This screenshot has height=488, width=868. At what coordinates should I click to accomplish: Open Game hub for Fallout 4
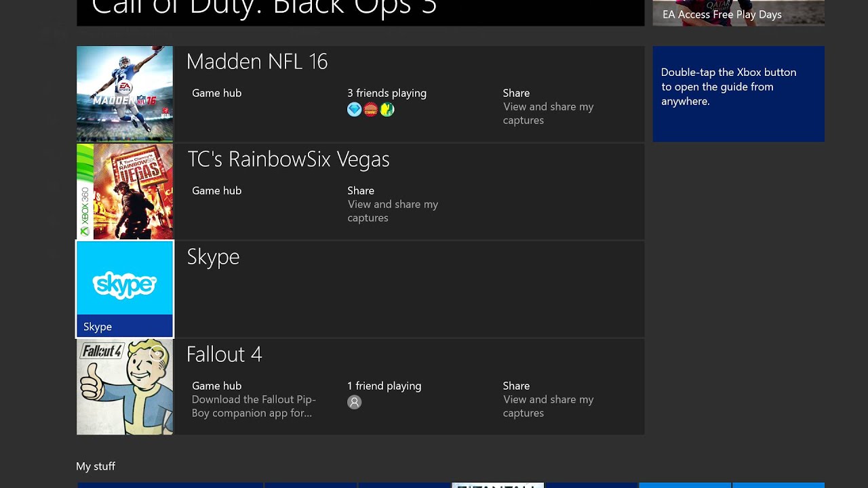click(x=254, y=399)
